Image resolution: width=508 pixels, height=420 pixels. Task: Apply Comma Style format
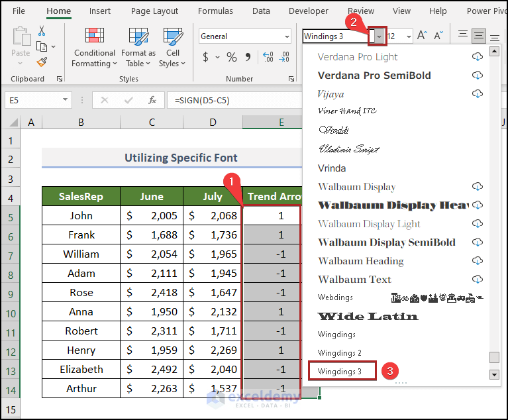coord(248,58)
